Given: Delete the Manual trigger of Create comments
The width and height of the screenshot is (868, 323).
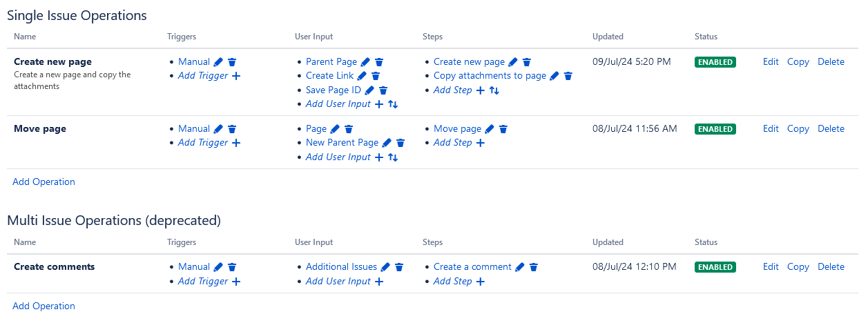Looking at the screenshot, I should tap(232, 267).
